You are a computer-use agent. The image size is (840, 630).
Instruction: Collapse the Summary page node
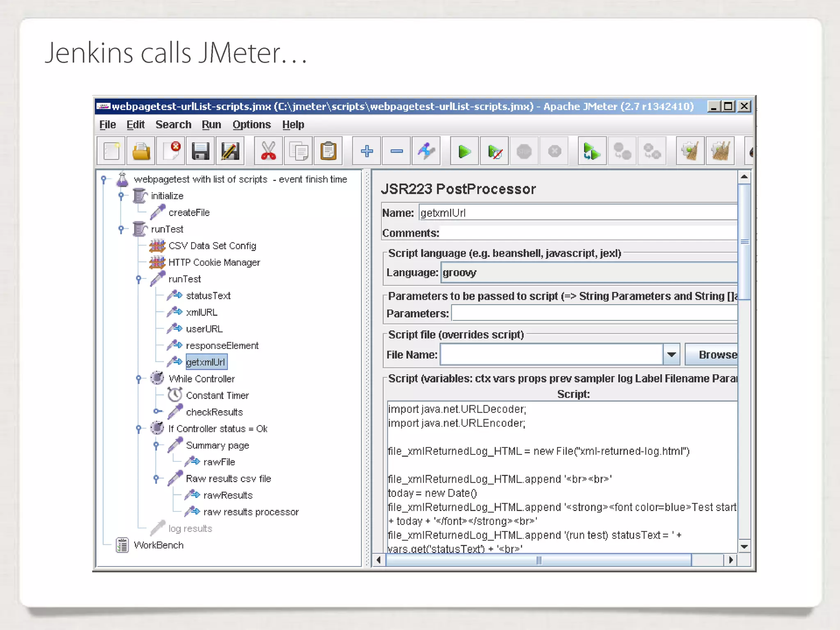pos(156,445)
